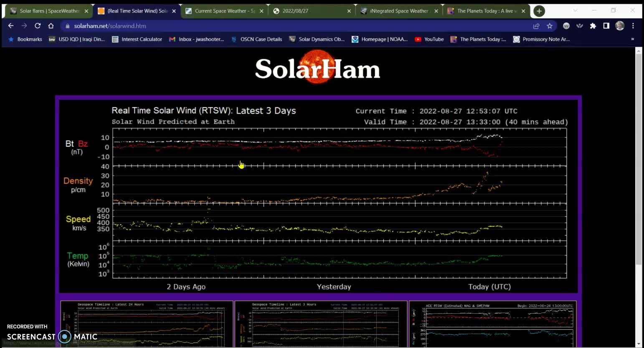Open the Chrome three-dot menu
The height and width of the screenshot is (348, 644).
click(x=633, y=26)
